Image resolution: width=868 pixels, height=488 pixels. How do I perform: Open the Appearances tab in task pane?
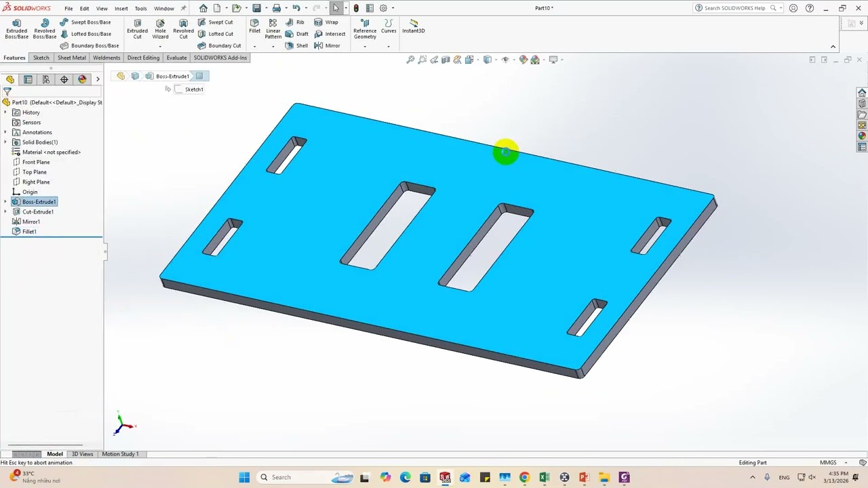(x=862, y=136)
